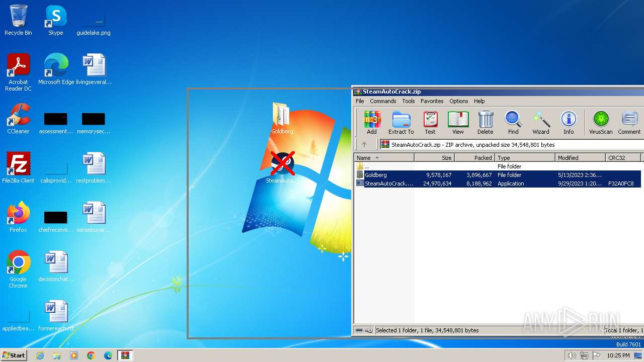Click the 10:25 PM taskbar clock
Screen dimensions: 644x362
tap(618, 355)
